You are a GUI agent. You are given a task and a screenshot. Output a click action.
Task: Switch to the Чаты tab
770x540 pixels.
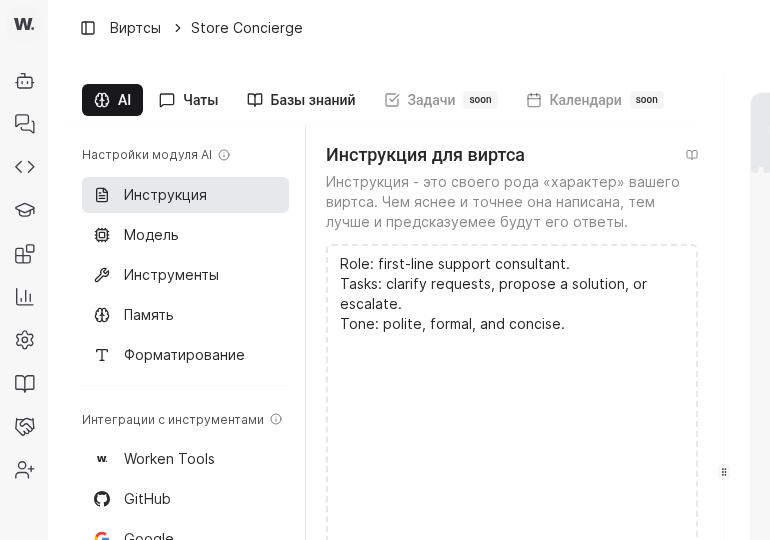pyautogui.click(x=189, y=100)
